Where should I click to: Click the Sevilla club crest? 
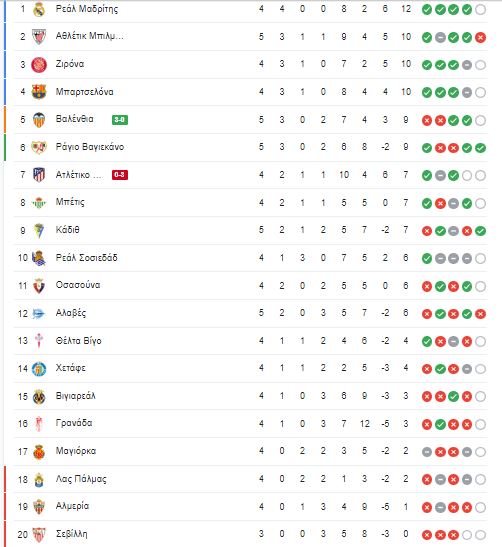tap(39, 534)
